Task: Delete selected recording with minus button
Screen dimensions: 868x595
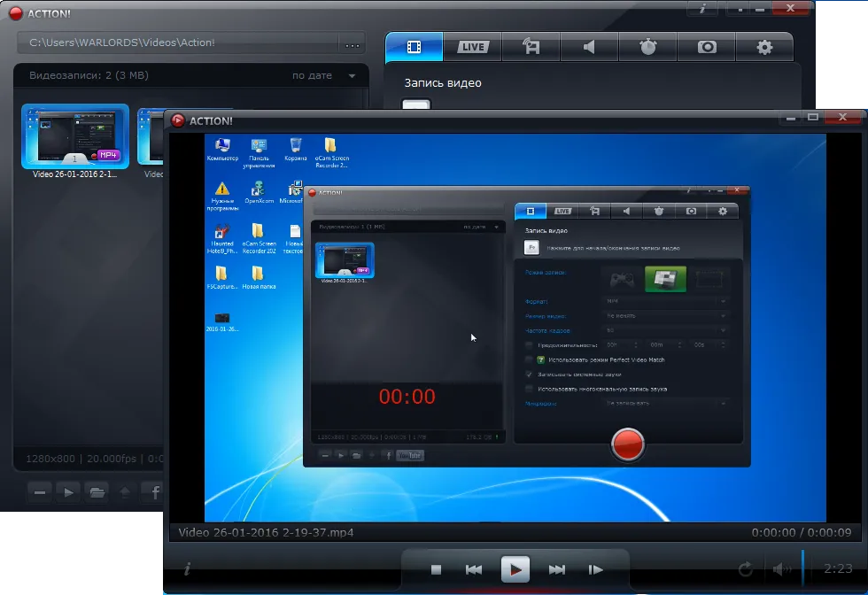Action: [x=38, y=491]
